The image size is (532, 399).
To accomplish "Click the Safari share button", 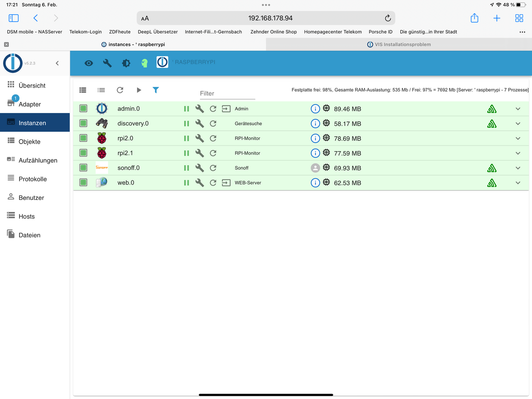I will tap(474, 18).
